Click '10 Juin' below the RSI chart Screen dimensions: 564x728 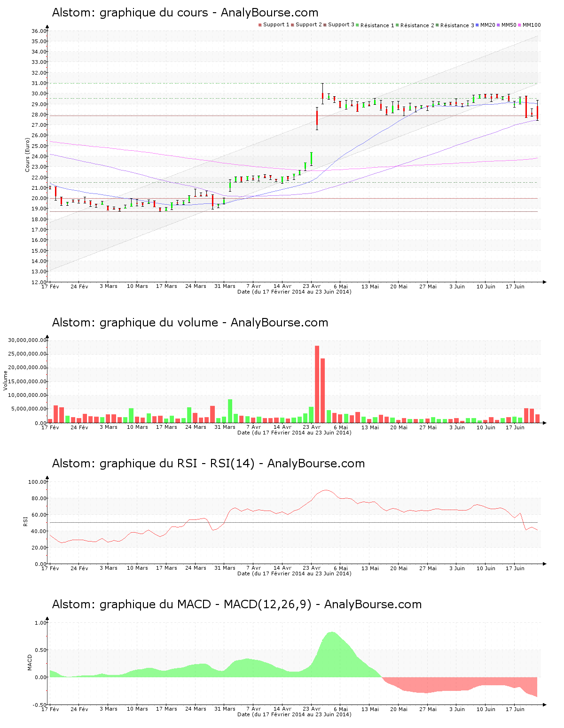(x=486, y=568)
